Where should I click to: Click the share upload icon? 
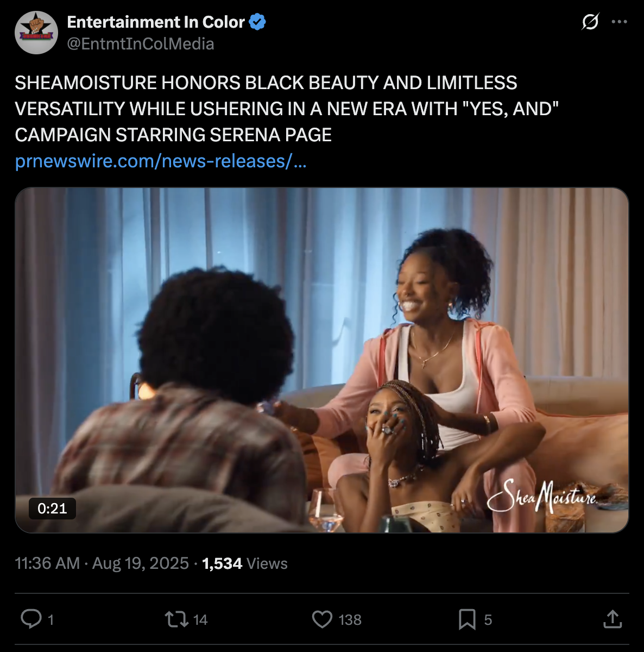(613, 619)
